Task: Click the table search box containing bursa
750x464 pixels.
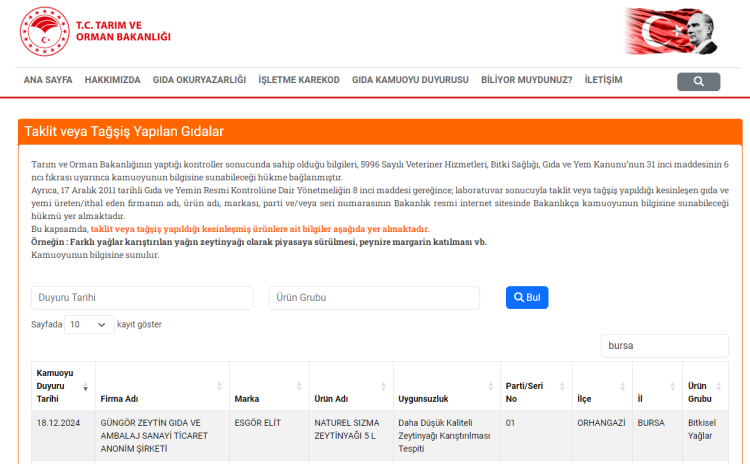Action: click(663, 346)
